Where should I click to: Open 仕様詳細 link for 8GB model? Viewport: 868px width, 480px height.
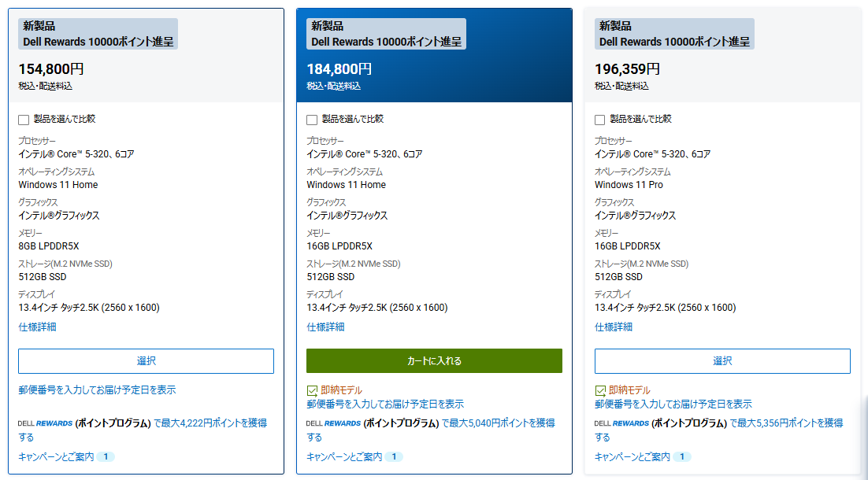pyautogui.click(x=37, y=327)
